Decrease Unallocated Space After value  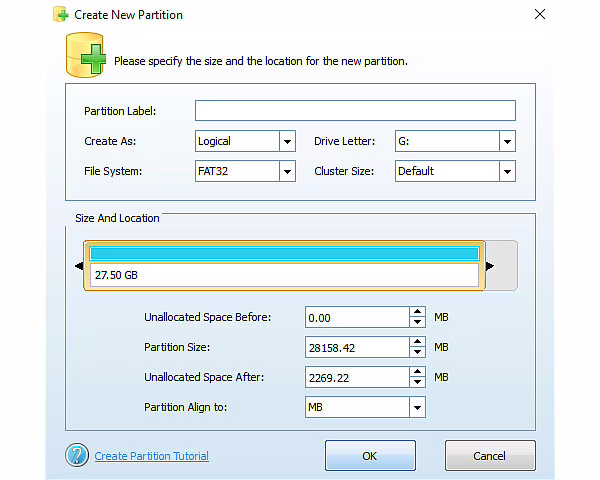[417, 382]
